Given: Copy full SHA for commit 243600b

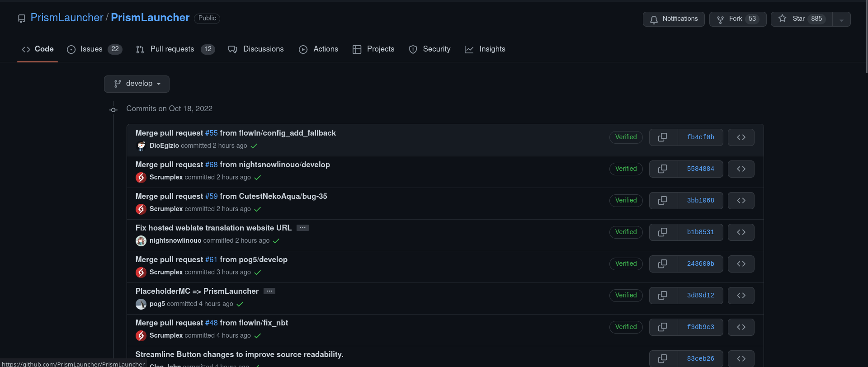Looking at the screenshot, I should click(663, 264).
